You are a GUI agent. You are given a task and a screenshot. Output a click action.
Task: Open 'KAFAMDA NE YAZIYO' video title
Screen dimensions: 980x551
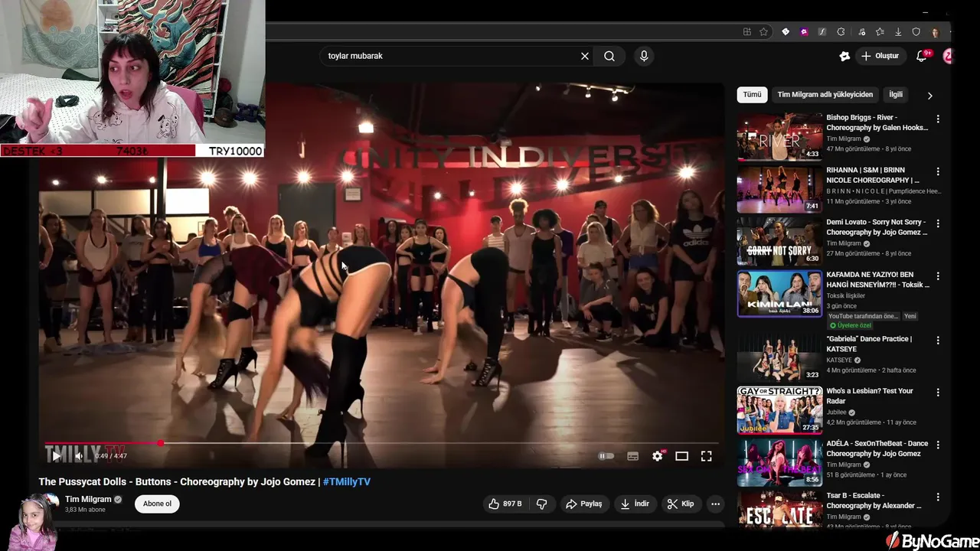point(877,279)
